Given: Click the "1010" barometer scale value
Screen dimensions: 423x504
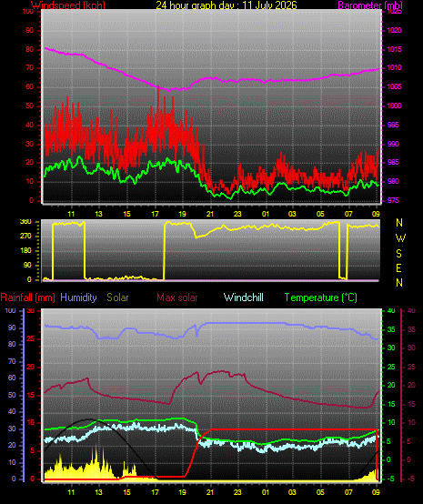Looking at the screenshot, I should [x=394, y=68].
